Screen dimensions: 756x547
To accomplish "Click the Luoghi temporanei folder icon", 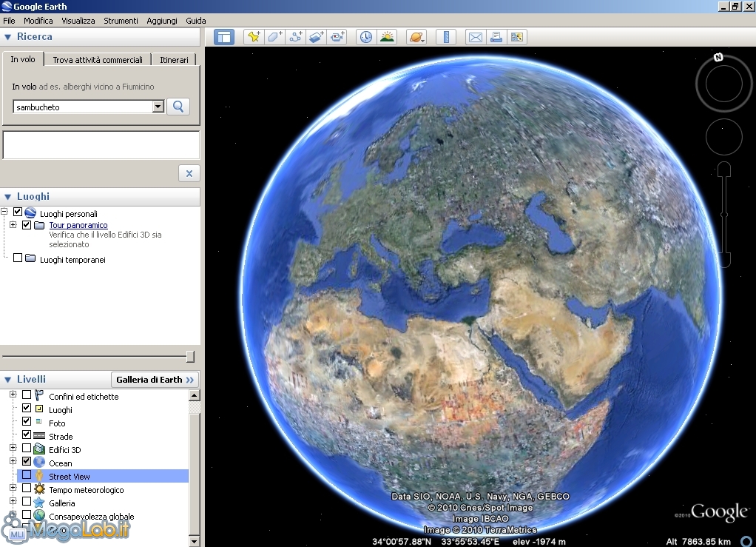I will 30,258.
